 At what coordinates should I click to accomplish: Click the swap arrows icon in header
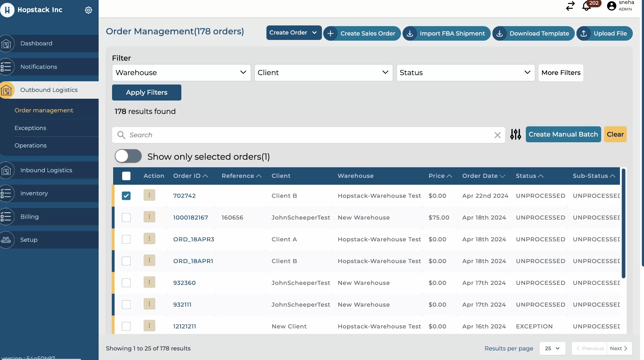(x=570, y=6)
